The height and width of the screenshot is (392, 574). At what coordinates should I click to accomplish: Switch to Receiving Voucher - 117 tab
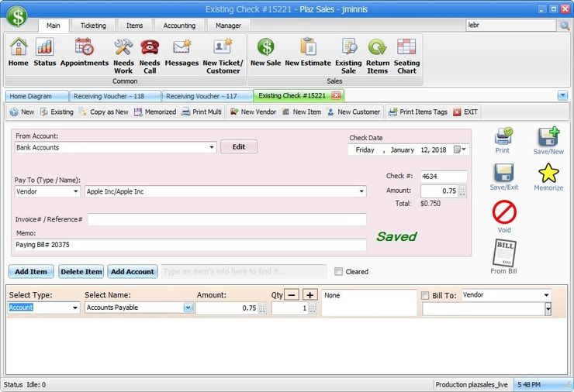(x=208, y=96)
